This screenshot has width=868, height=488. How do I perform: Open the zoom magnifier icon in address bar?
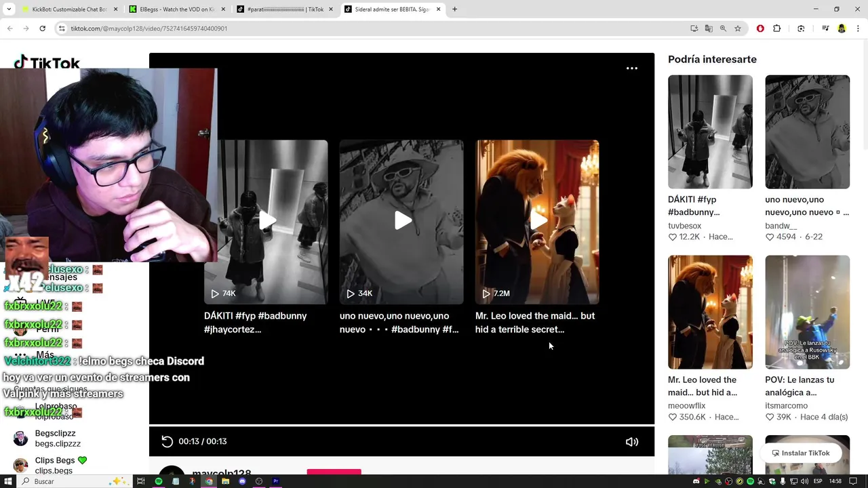tap(723, 28)
